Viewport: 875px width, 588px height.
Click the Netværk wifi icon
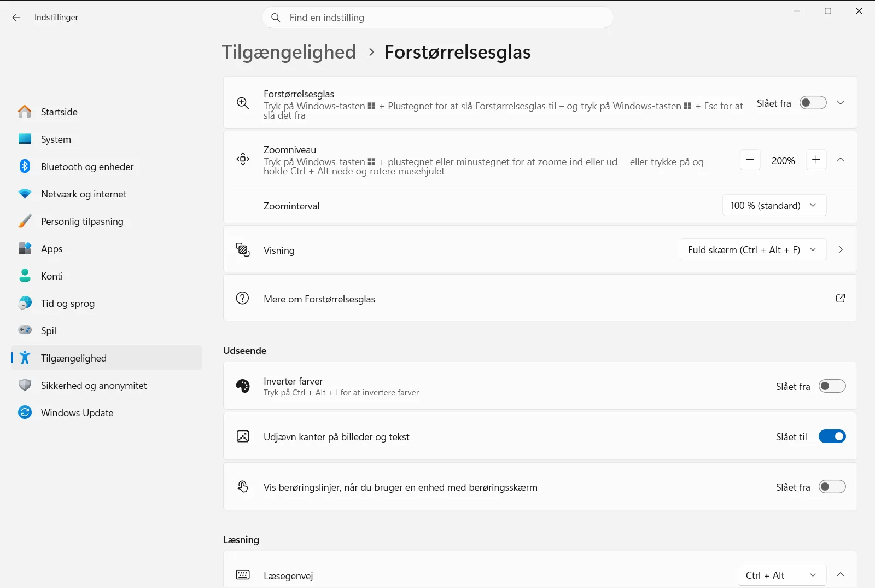(x=25, y=194)
